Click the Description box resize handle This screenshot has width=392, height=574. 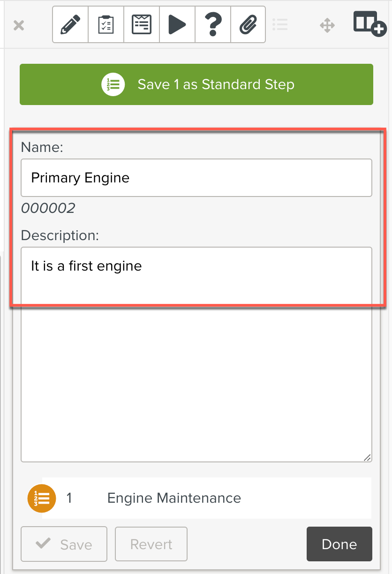pos(367,457)
